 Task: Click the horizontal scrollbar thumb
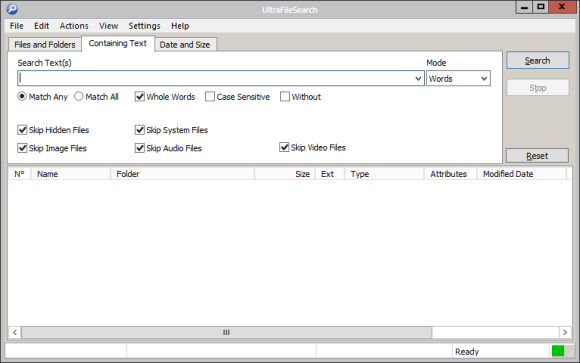tap(226, 332)
